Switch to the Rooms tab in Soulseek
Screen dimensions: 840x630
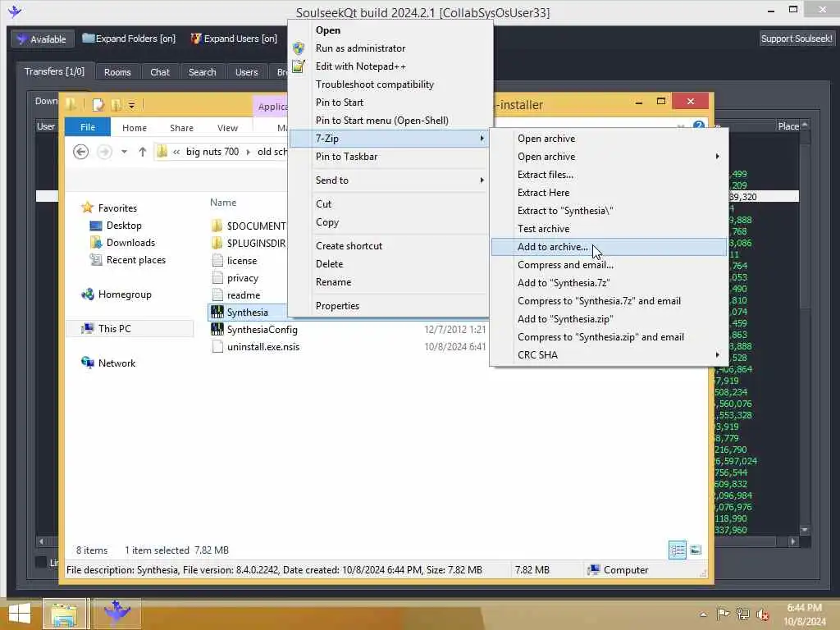(x=117, y=72)
